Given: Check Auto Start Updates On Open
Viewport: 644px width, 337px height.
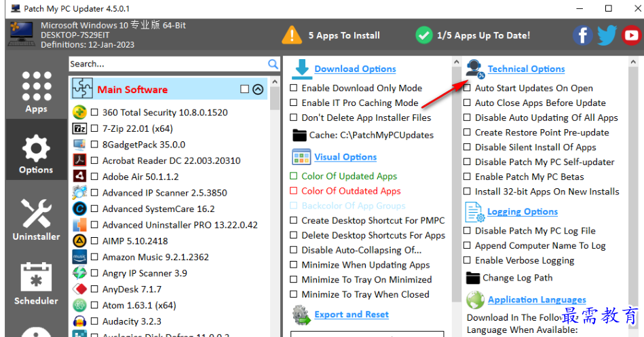Looking at the screenshot, I should 467,88.
